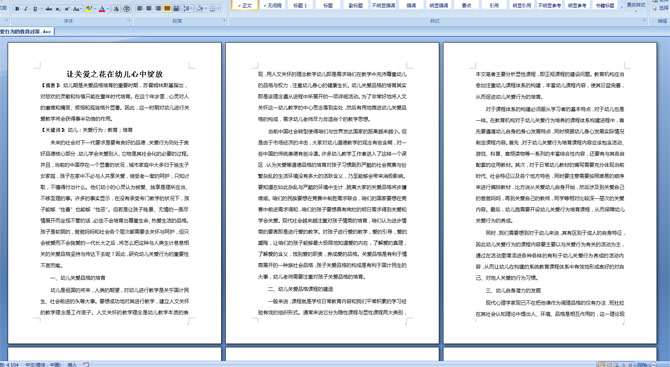The height and width of the screenshot is (367, 670).
Task: Click the word count in status bar
Action: coord(9,364)
